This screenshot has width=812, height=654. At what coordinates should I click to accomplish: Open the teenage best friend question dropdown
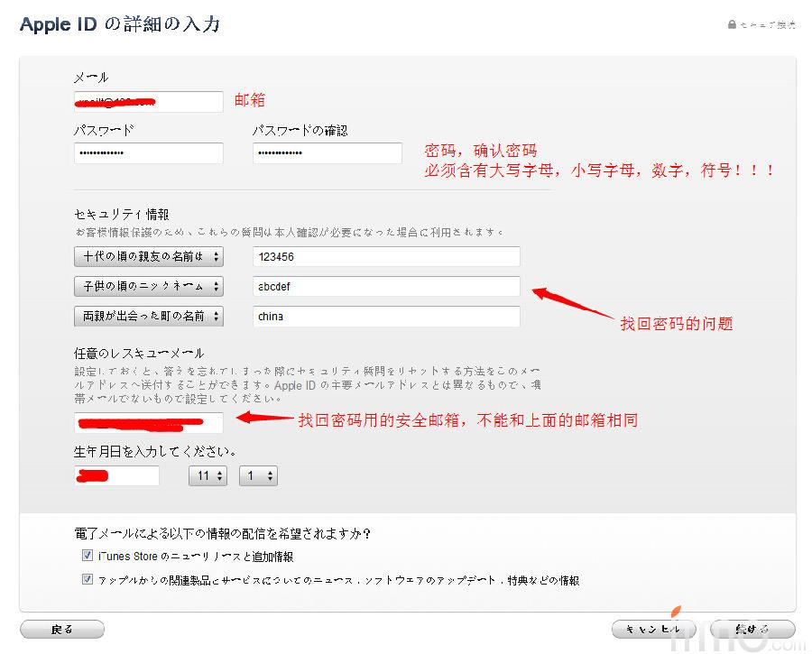[x=149, y=257]
